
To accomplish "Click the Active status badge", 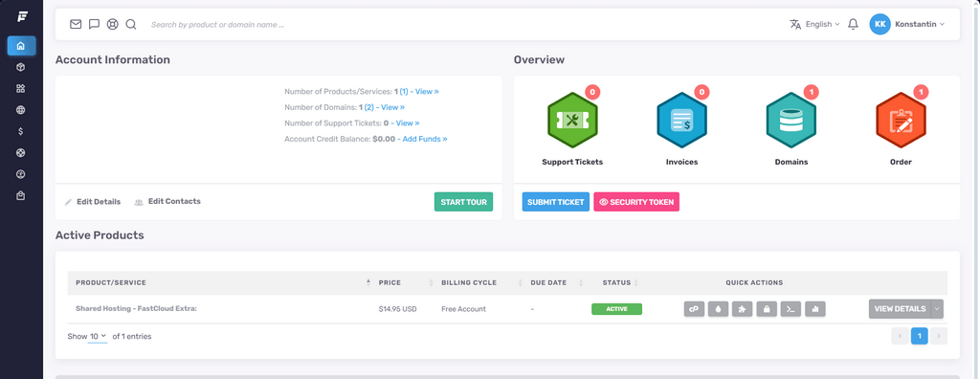I will pos(616,309).
